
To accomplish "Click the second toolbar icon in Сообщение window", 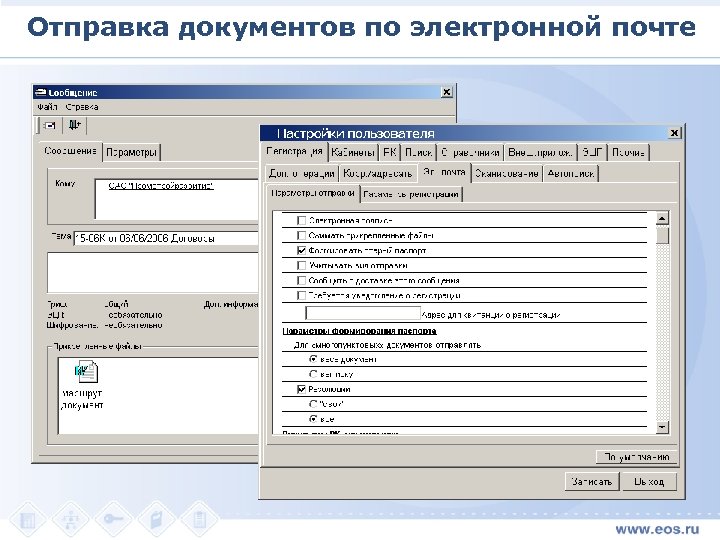I will click(x=74, y=125).
